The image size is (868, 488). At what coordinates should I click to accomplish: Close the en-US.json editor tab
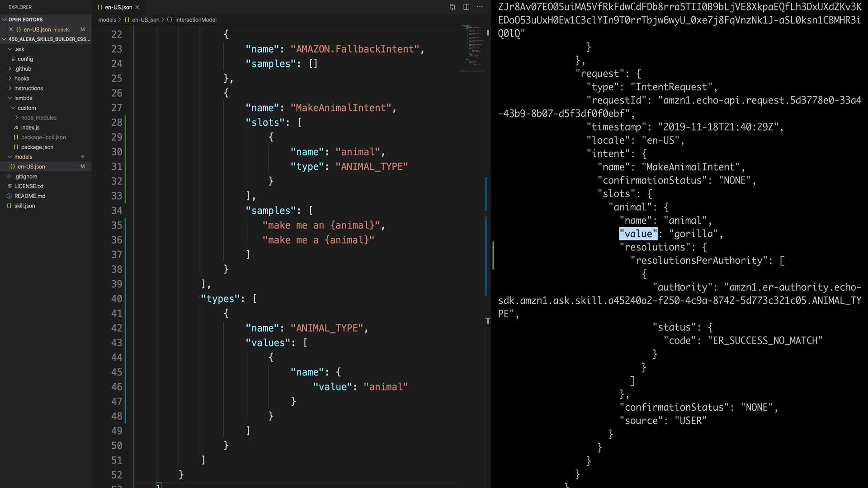point(137,7)
